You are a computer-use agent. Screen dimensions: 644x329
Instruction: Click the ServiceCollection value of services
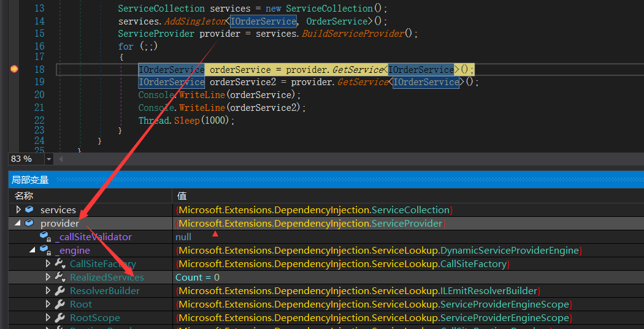314,210
